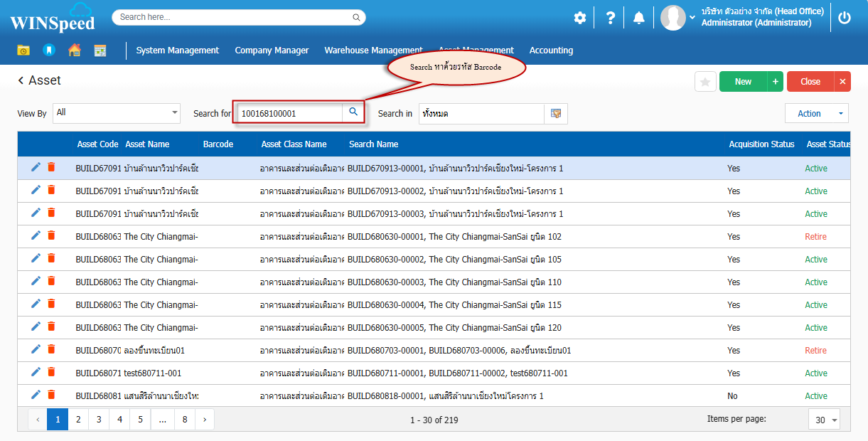Open help via question mark icon
Viewport: 868px width, 441px height.
[x=610, y=18]
